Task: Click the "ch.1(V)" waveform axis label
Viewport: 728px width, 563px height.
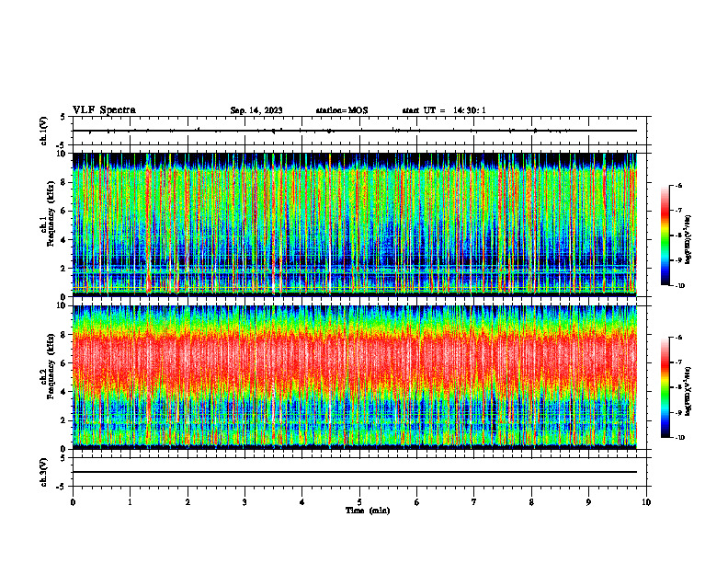Action: point(44,131)
